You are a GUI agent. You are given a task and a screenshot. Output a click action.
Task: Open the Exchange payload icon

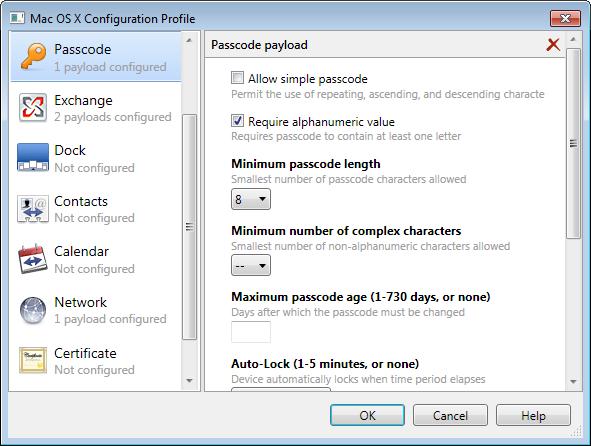pyautogui.click(x=33, y=108)
